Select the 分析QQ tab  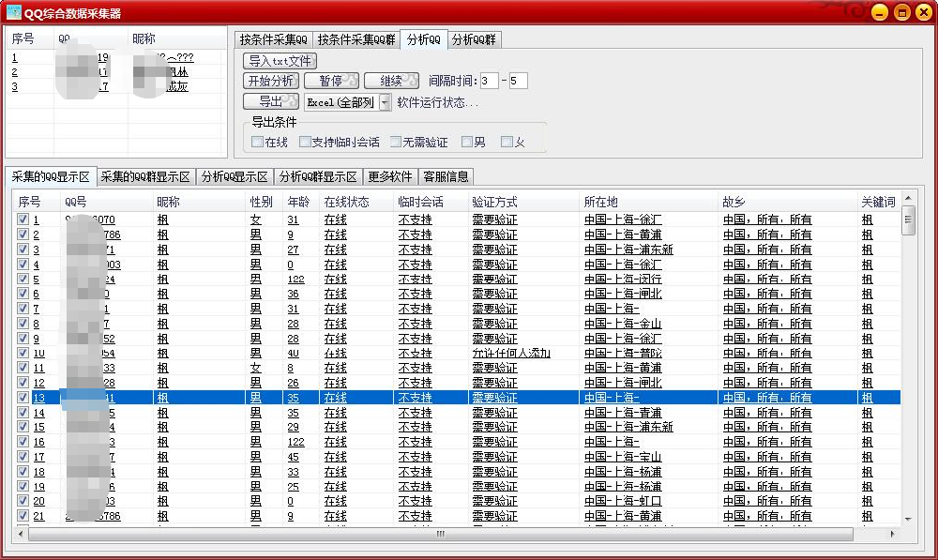[x=424, y=38]
